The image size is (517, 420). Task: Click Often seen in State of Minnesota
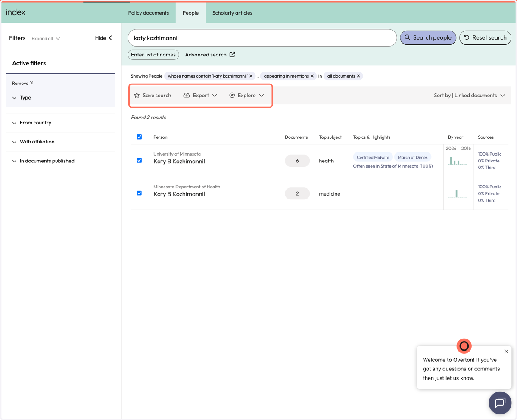393,166
